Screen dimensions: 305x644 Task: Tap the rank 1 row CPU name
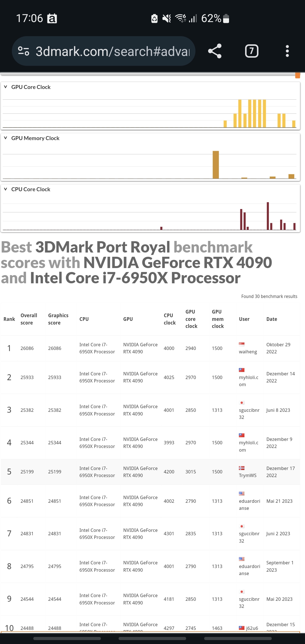(x=97, y=348)
